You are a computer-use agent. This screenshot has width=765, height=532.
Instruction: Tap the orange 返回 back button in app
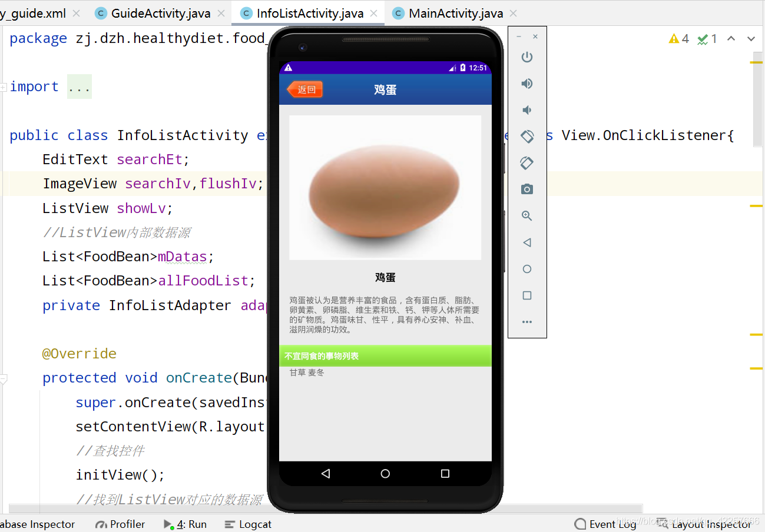tap(305, 89)
